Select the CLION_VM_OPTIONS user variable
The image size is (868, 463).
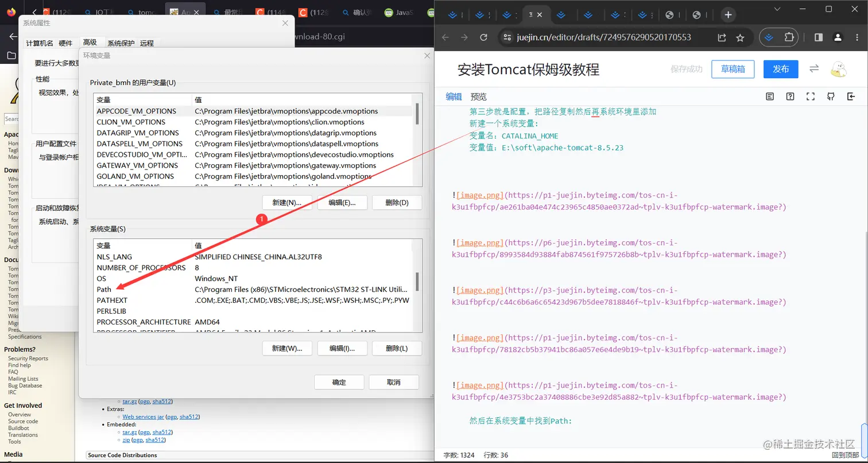tap(253, 122)
